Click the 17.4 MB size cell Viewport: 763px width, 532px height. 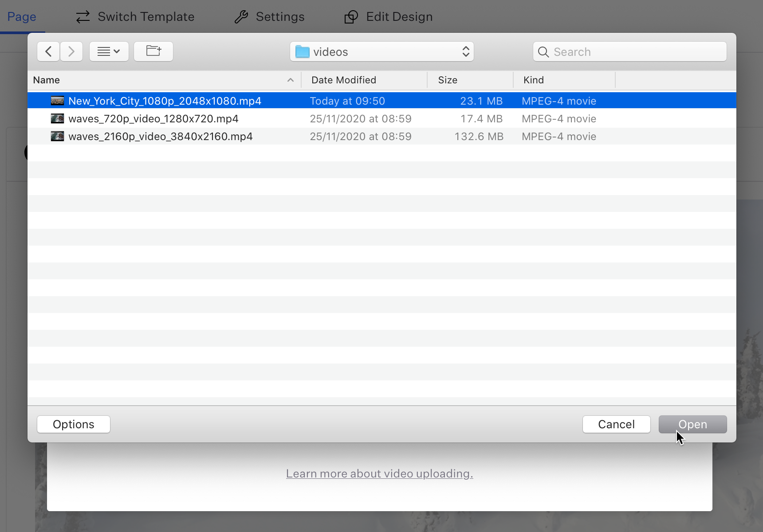(x=481, y=118)
